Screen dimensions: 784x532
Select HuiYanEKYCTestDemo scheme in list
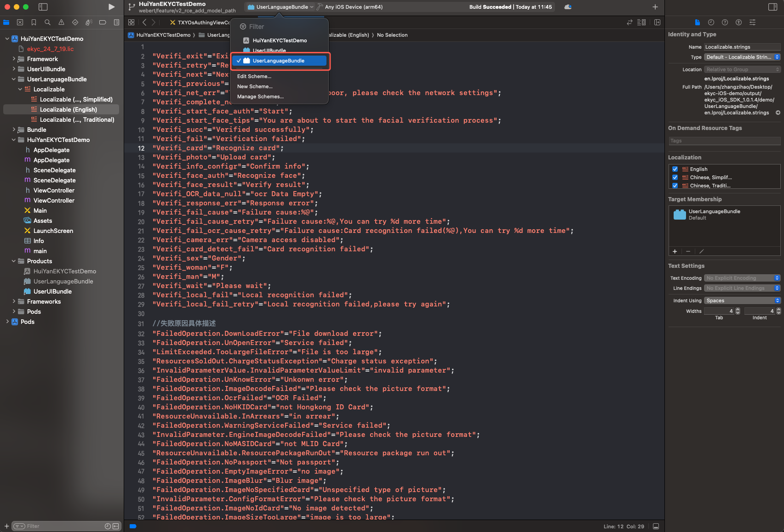click(280, 40)
